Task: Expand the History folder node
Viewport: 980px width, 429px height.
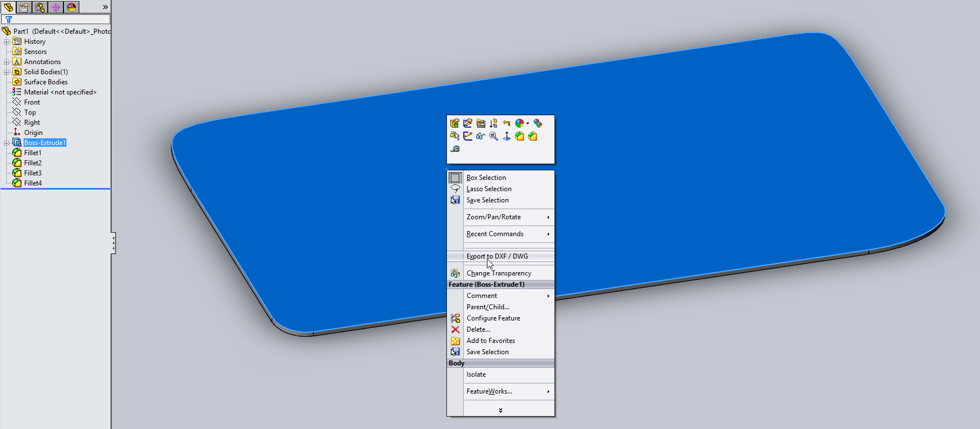Action: (6, 42)
